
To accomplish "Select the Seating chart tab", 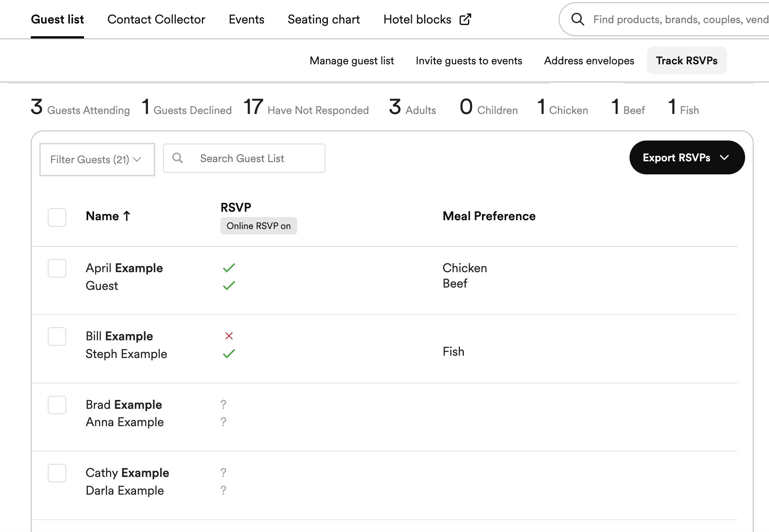I will tap(324, 19).
